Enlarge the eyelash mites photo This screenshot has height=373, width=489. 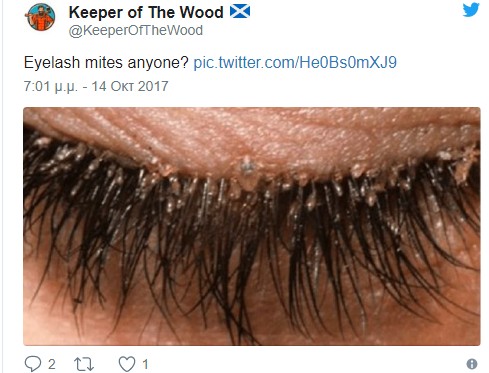[252, 226]
